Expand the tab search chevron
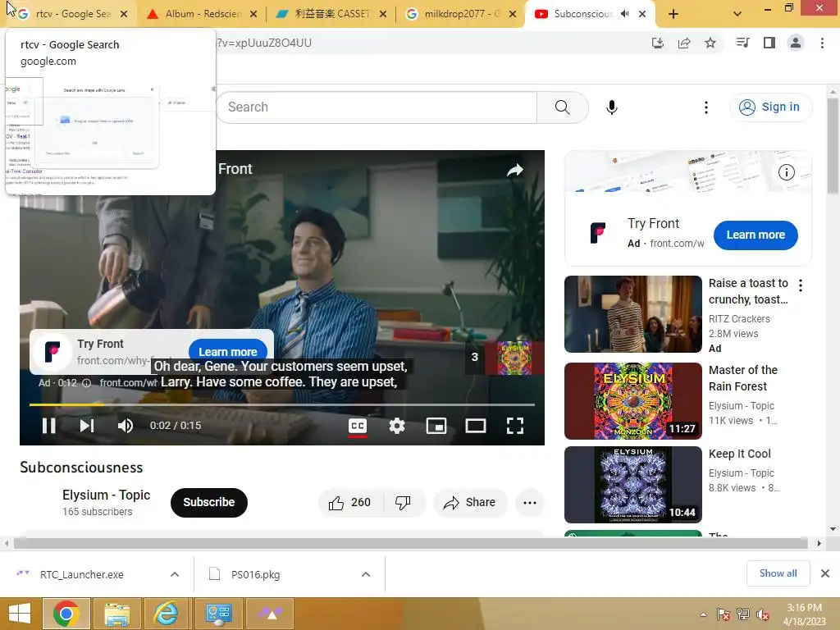This screenshot has width=840, height=630. pyautogui.click(x=737, y=15)
